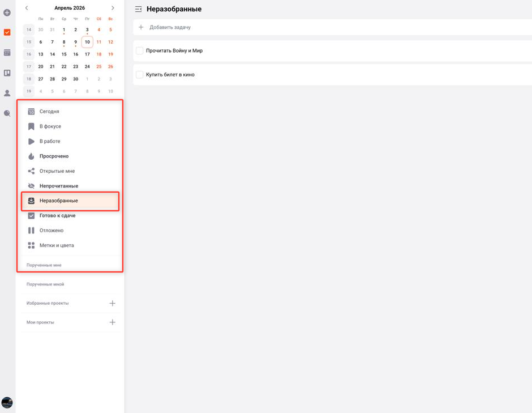
Task: Select the orange tasks checkmark icon
Action: click(7, 32)
